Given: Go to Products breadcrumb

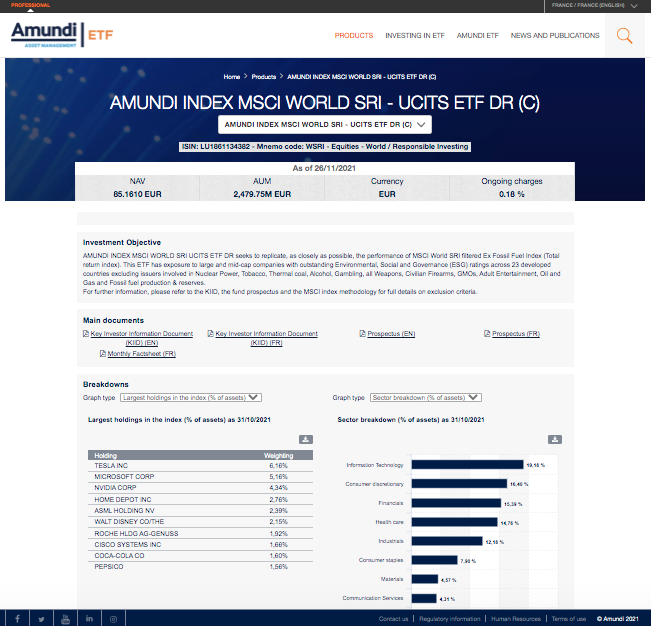Looking at the screenshot, I should coord(264,77).
